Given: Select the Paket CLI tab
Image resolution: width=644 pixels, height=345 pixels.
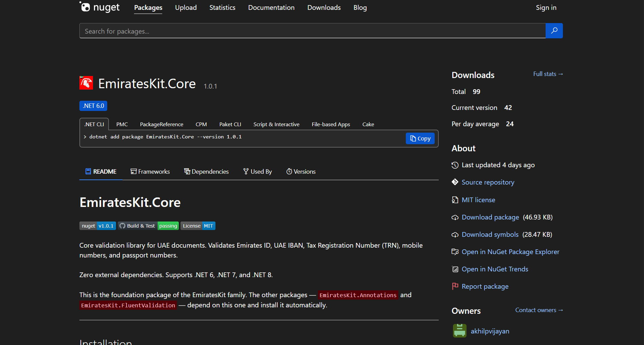Looking at the screenshot, I should pyautogui.click(x=230, y=124).
